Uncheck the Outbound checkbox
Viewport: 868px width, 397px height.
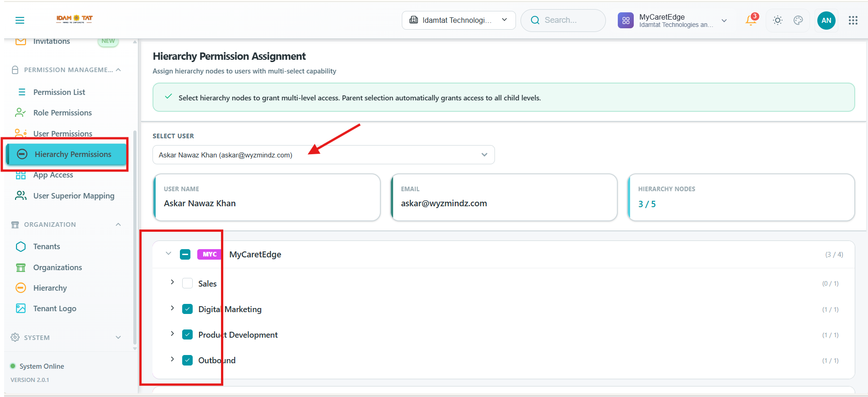(x=187, y=360)
